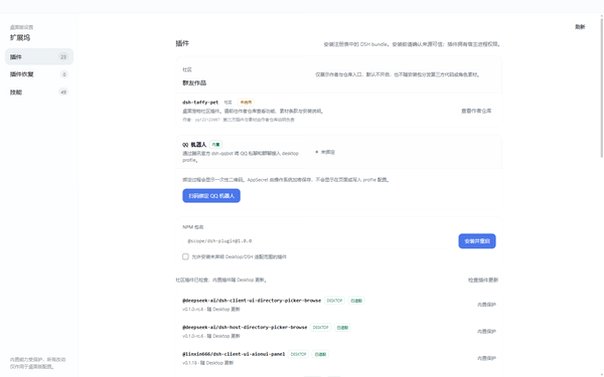Select dsh-client-ui-directory-picker-browse plugin name
Viewport: 604px width, 377px height.
click(x=252, y=300)
